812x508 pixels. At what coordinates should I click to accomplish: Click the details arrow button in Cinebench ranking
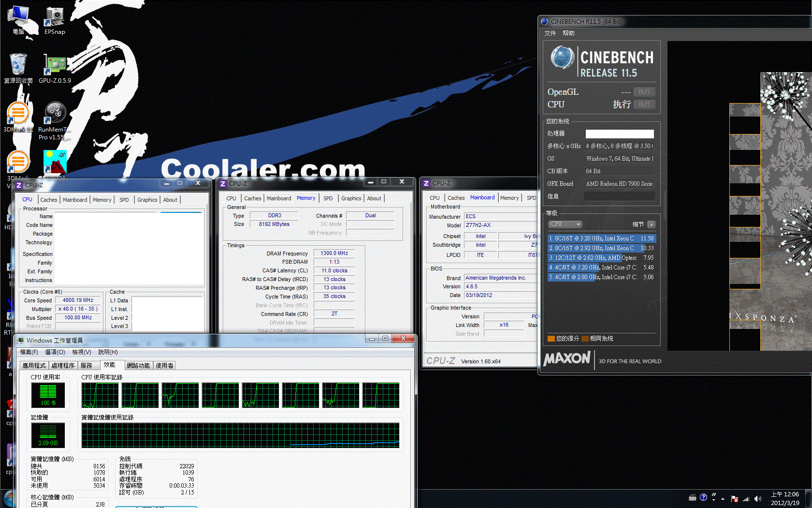coord(651,224)
